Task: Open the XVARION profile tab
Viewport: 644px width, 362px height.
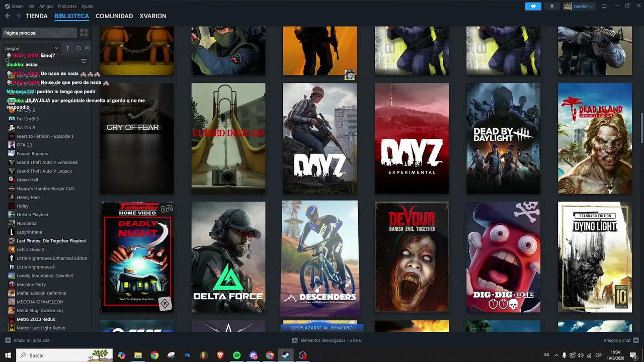Action: [x=153, y=16]
